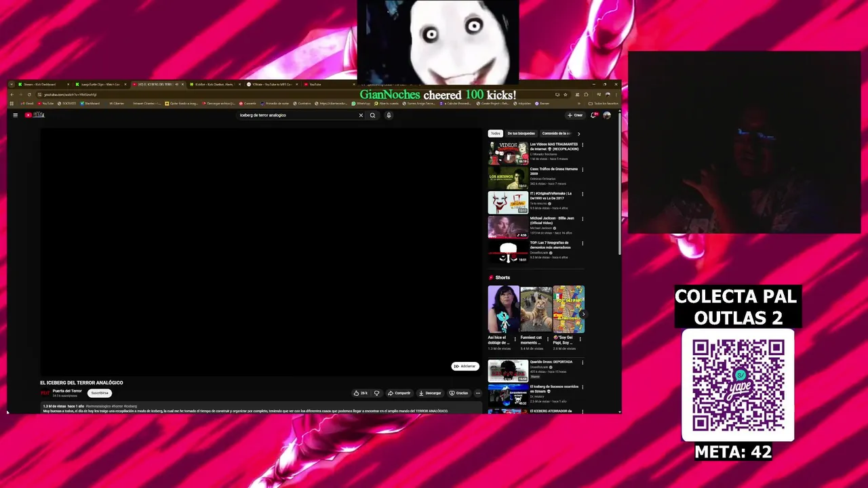Screen dimensions: 868x488
Task: Switch to the Kickbot browser tab
Action: 214,85
